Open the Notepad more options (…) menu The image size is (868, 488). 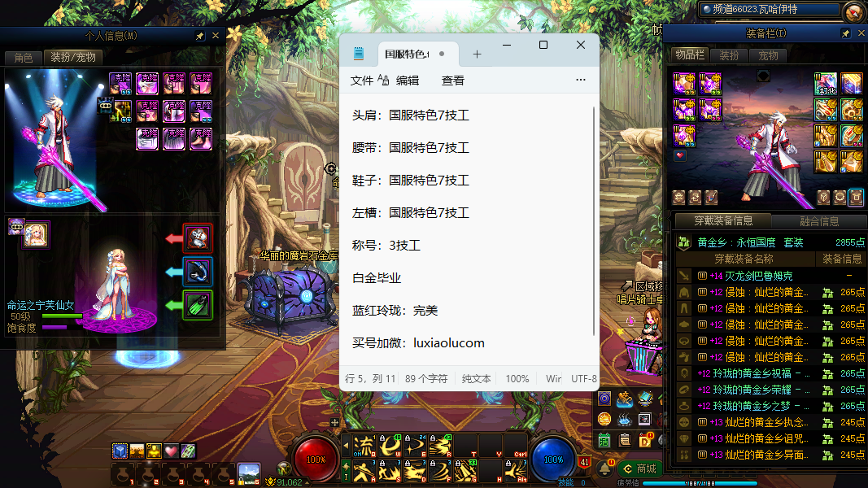(x=580, y=80)
